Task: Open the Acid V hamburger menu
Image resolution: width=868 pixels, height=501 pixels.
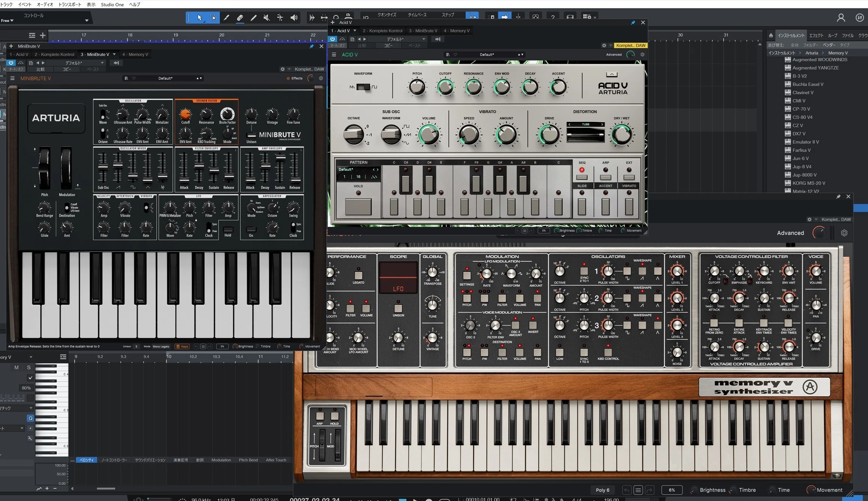Action: click(334, 55)
